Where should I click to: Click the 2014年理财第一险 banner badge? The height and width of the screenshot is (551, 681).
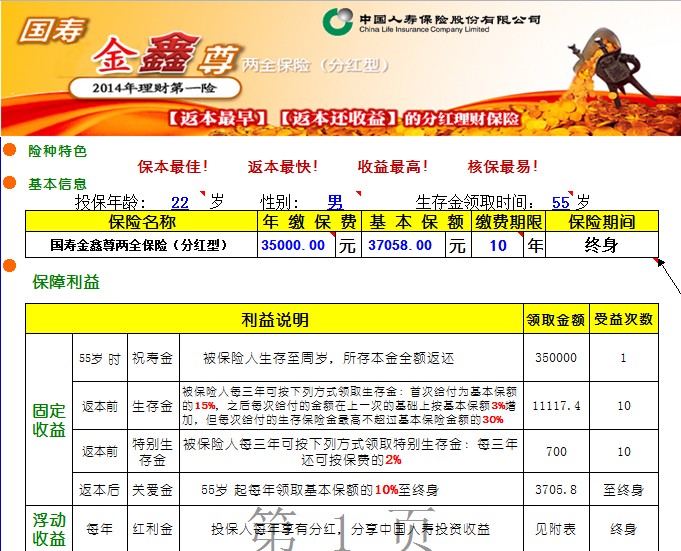click(155, 88)
